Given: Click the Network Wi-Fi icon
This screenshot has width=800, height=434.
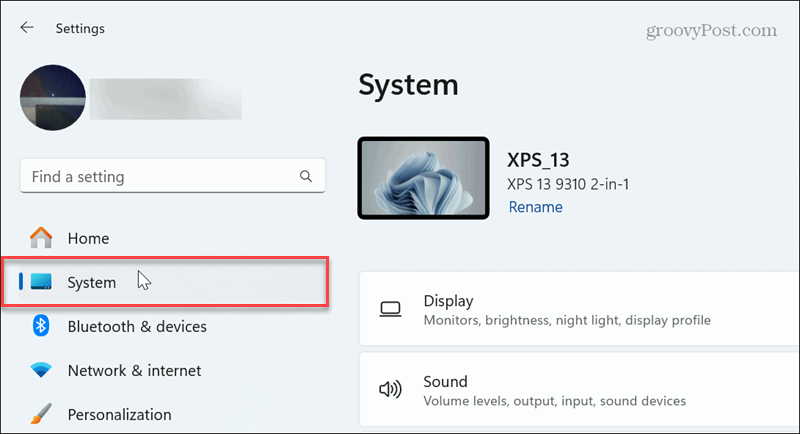Looking at the screenshot, I should (x=41, y=370).
